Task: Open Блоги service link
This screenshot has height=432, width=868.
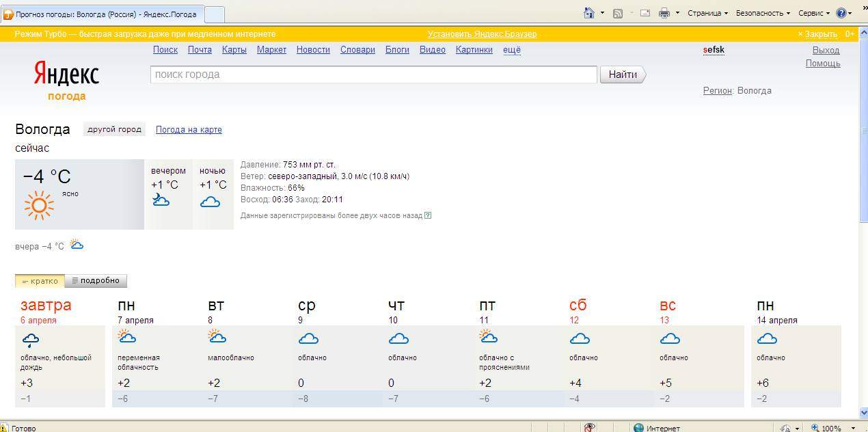Action: [397, 50]
